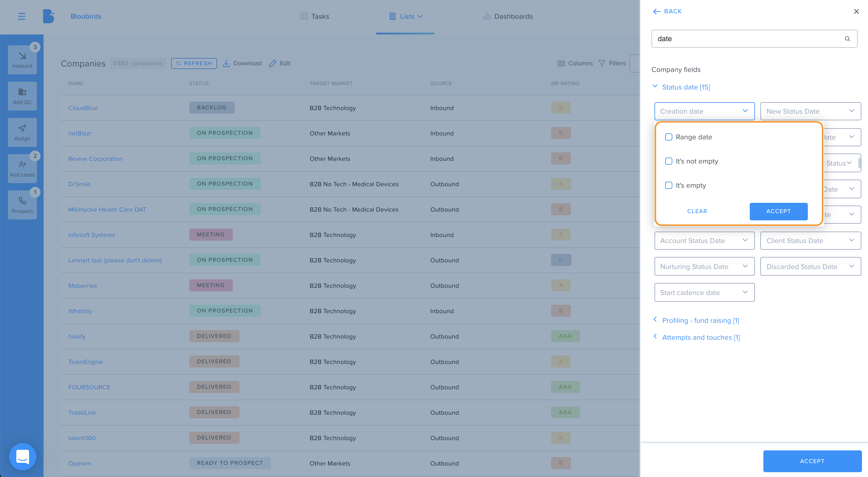This screenshot has width=868, height=477.
Task: Close the filter side panel
Action: click(x=856, y=11)
